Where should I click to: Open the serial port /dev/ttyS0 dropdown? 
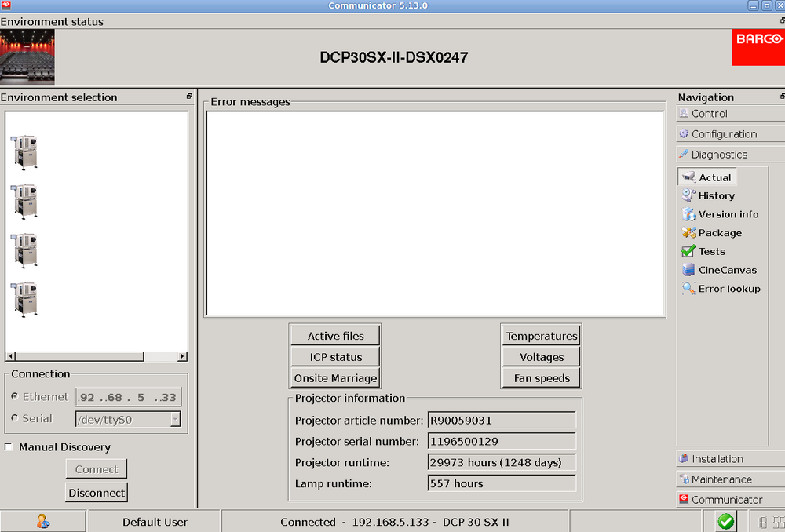point(175,419)
